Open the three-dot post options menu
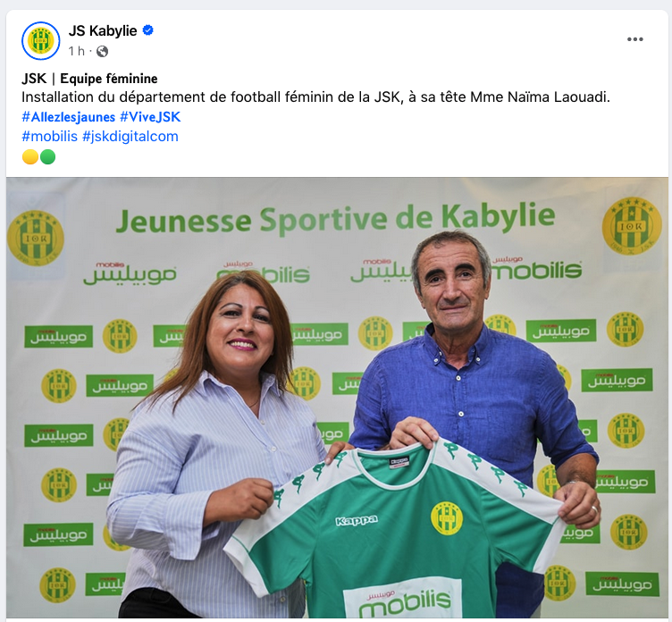This screenshot has height=622, width=672. [634, 39]
